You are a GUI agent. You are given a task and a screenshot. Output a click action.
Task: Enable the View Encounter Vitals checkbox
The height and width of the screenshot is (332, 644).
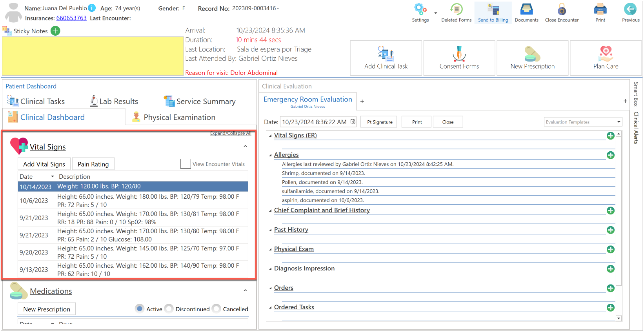coord(186,164)
